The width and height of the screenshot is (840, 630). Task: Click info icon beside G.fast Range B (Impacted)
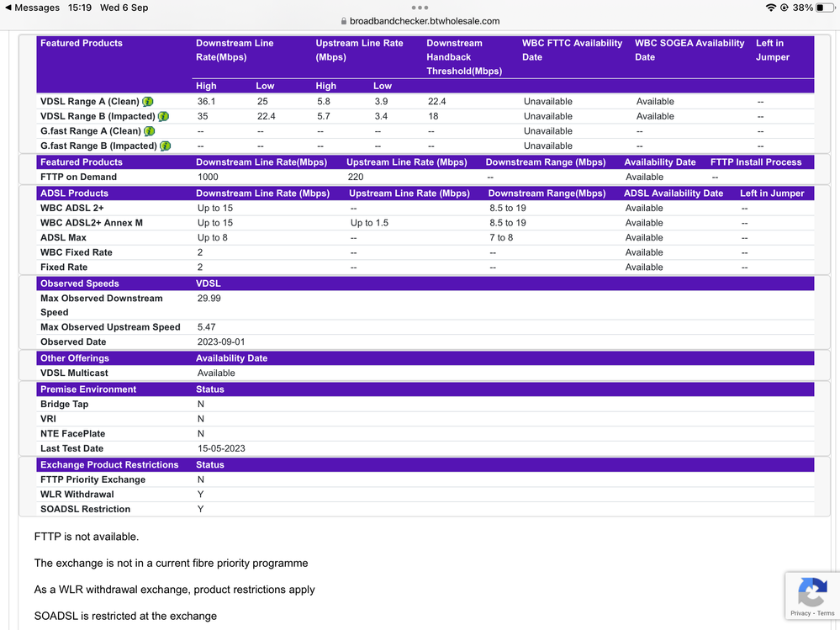click(x=165, y=146)
